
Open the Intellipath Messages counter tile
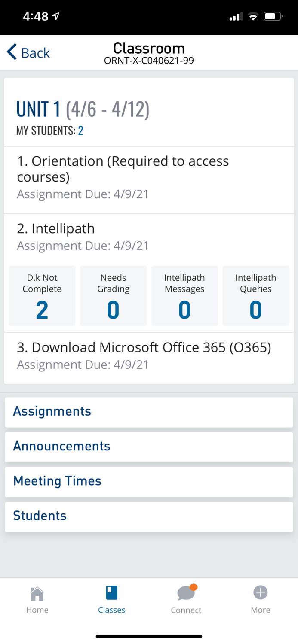pos(184,295)
